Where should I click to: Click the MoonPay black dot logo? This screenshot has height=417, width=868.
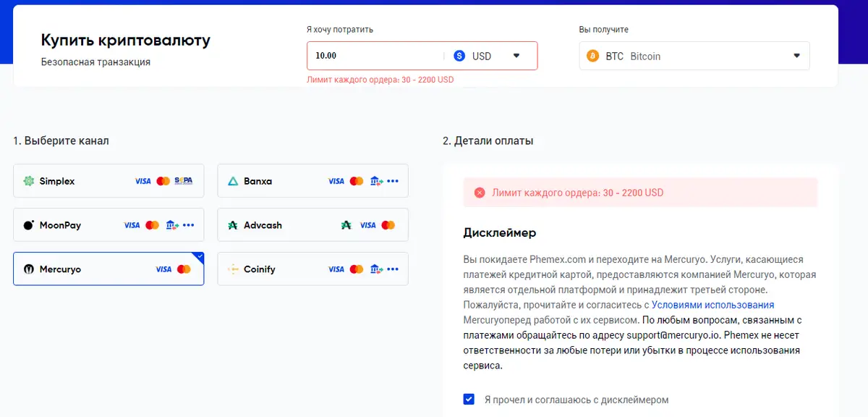coord(29,225)
